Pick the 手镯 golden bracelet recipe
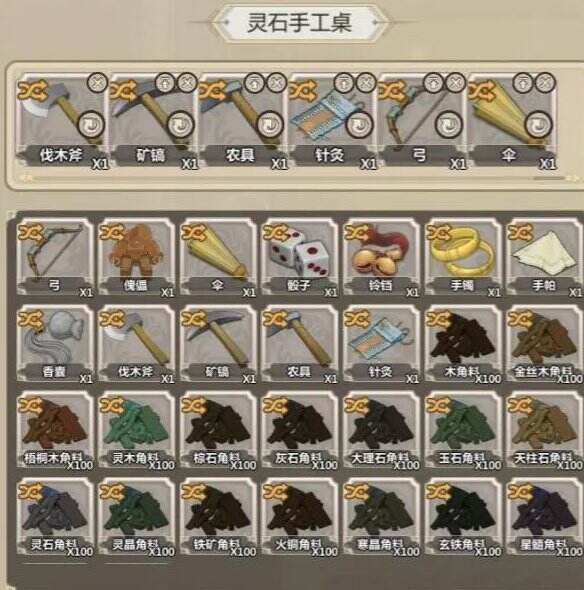This screenshot has height=590, width=584. pyautogui.click(x=463, y=258)
